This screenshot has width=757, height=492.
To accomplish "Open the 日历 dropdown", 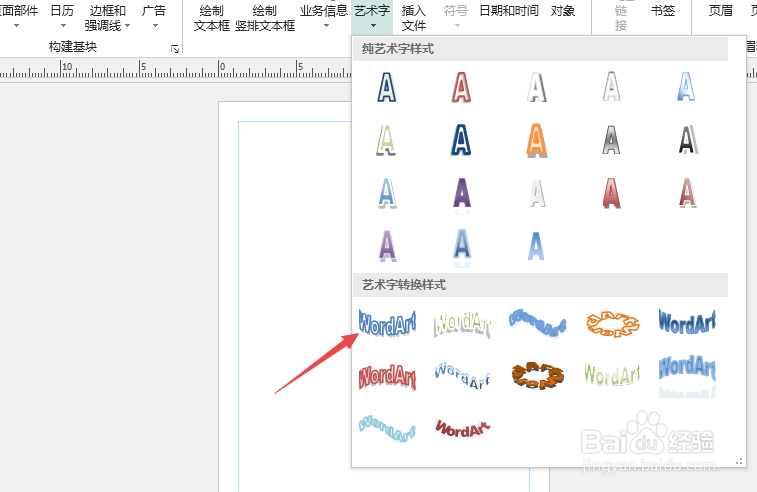I will pos(62,16).
